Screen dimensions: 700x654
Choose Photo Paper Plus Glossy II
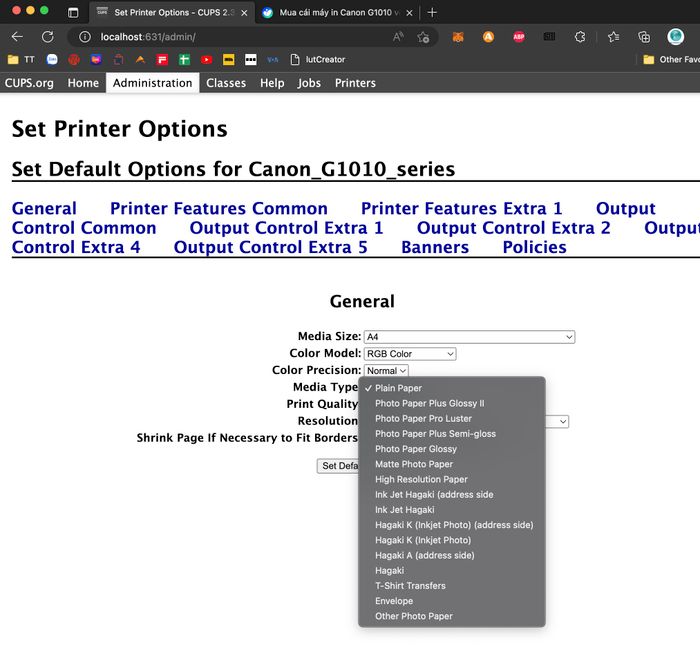(x=452, y=403)
